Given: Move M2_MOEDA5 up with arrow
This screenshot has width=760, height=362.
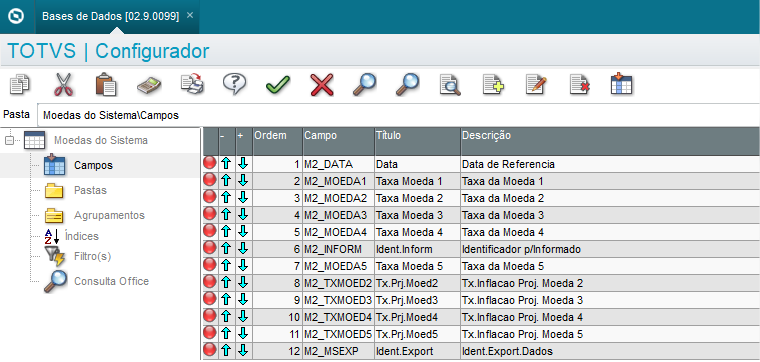Looking at the screenshot, I should pyautogui.click(x=226, y=266).
